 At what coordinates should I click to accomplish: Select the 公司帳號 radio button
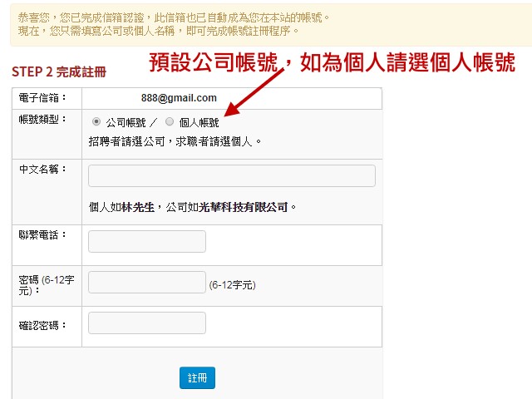pos(96,121)
